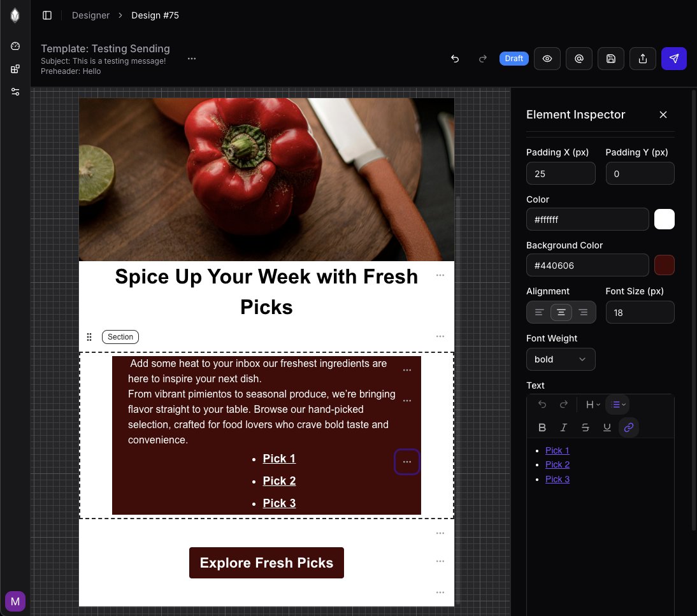The image size is (697, 616).
Task: Click the Explore Fresh Picks button
Action: [266, 562]
